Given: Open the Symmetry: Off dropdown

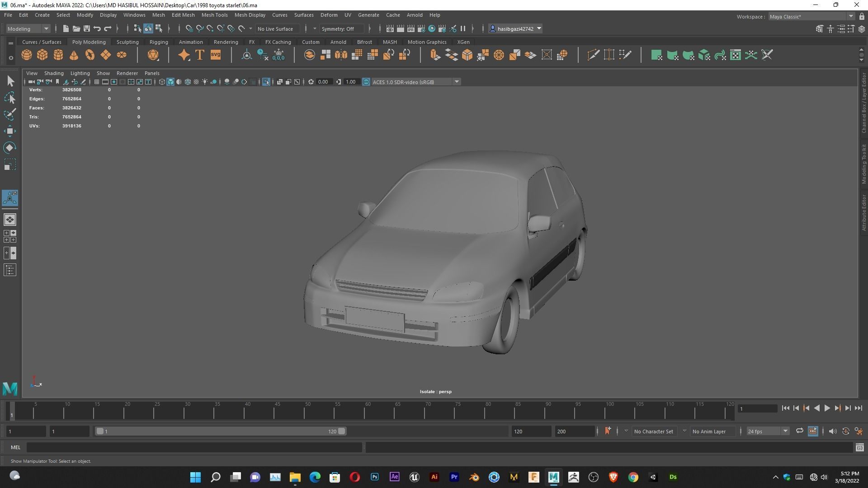Looking at the screenshot, I should point(342,28).
